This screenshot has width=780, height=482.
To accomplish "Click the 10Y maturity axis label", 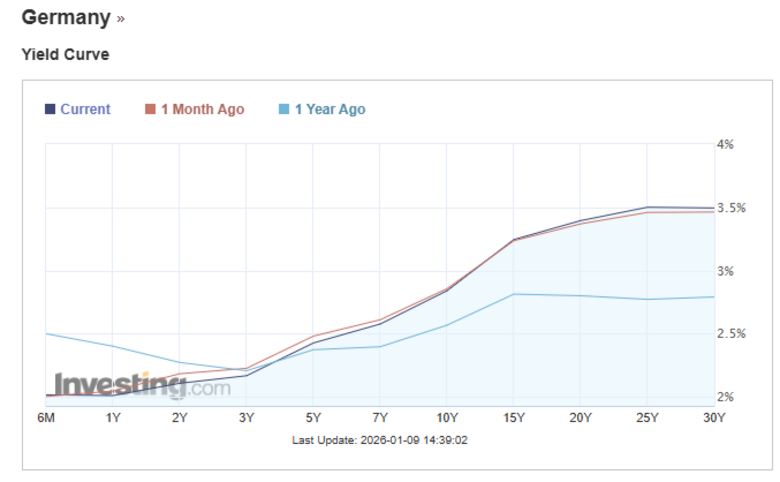I will tap(446, 417).
